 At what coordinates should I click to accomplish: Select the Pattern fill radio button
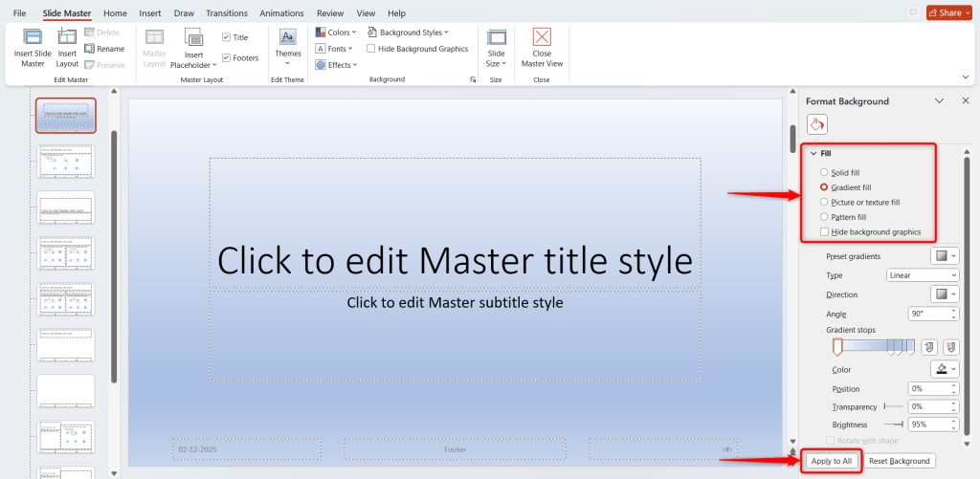[824, 217]
